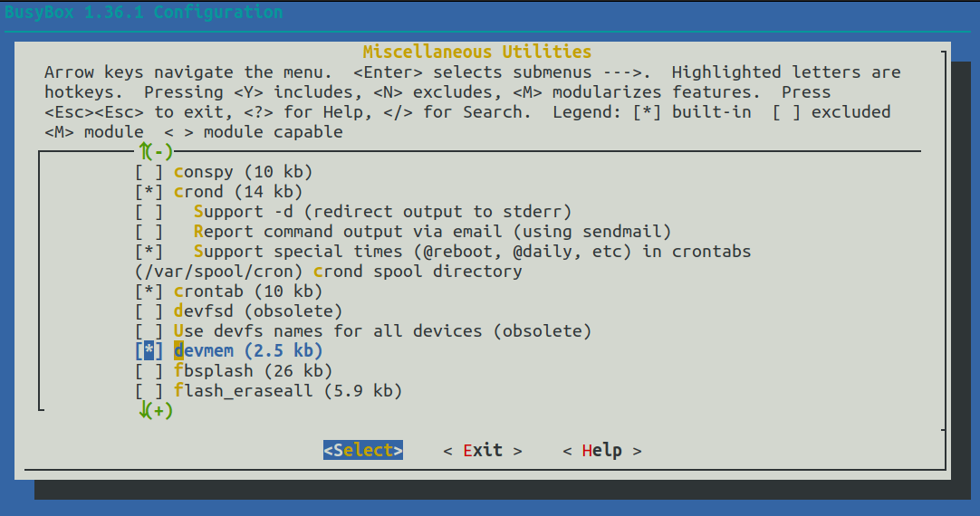Toggle the conspy (10 kb) checkbox
The width and height of the screenshot is (980, 516).
[x=149, y=172]
